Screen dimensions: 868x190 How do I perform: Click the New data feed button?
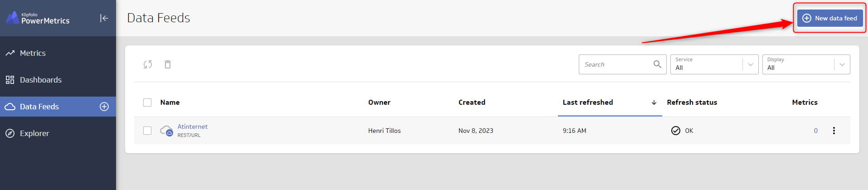coord(830,18)
